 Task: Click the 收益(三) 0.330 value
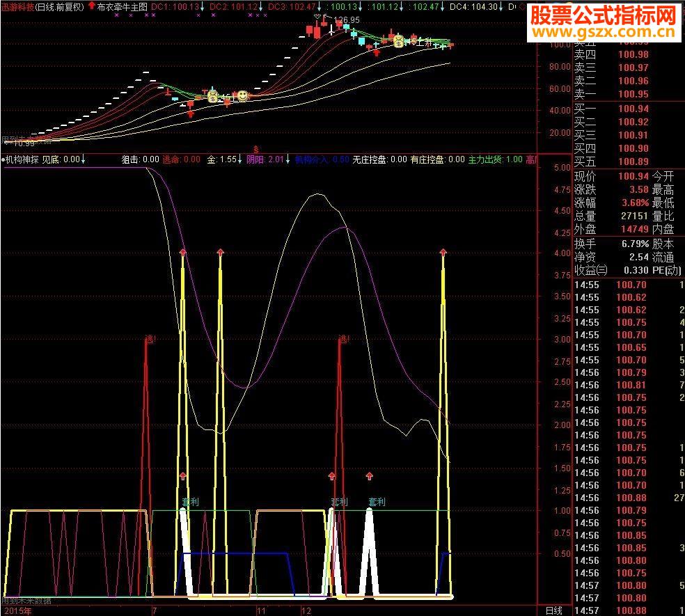pos(636,270)
